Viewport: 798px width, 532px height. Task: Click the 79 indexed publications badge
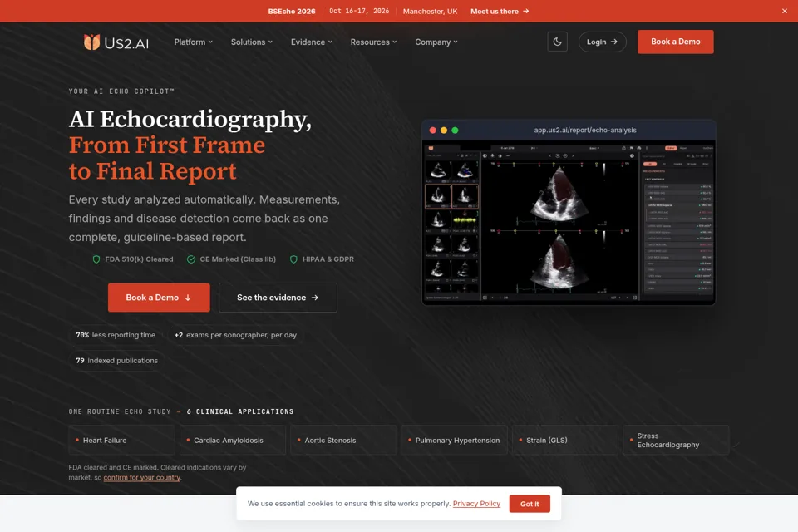coord(117,361)
